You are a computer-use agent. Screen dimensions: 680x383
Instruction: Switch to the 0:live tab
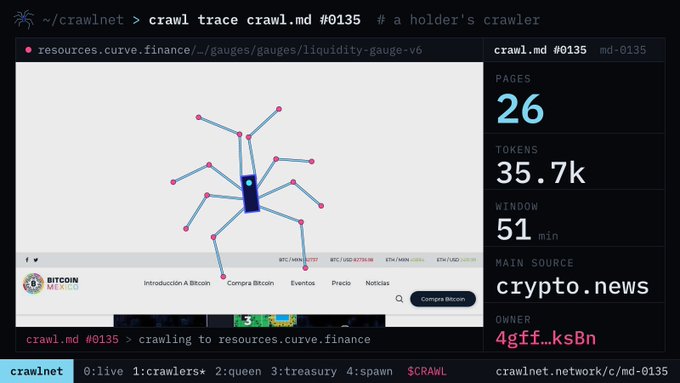tap(103, 371)
